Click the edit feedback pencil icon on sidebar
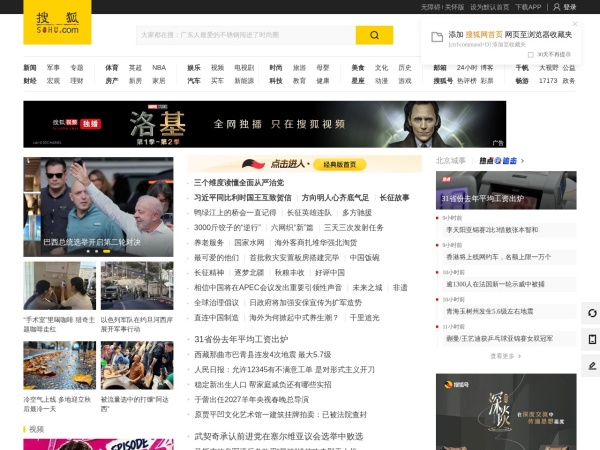This screenshot has width=600, height=450. tap(592, 366)
